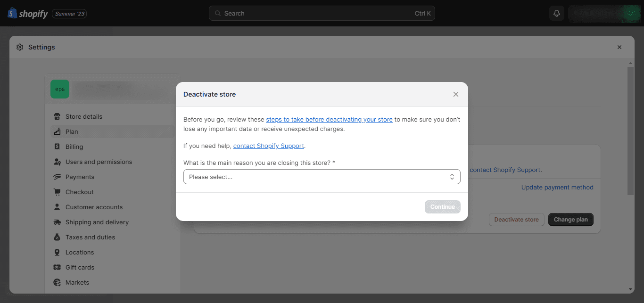Select the Payments icon

(x=57, y=177)
